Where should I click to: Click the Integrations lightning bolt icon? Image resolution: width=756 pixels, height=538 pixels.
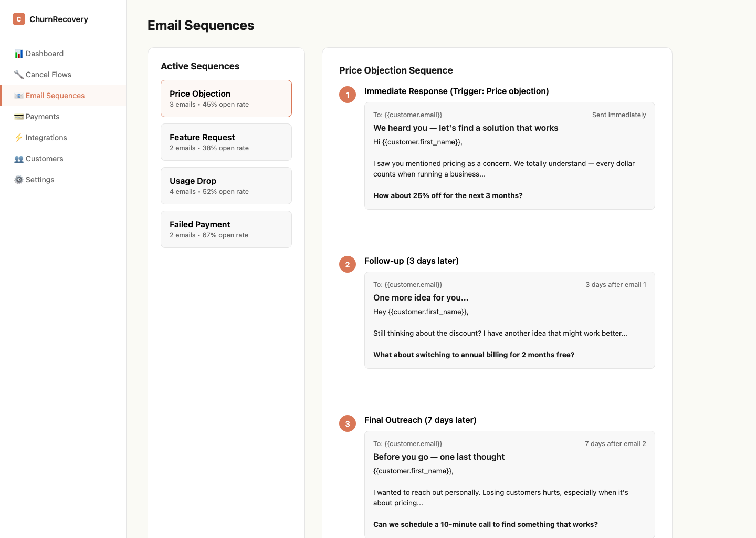coord(19,138)
